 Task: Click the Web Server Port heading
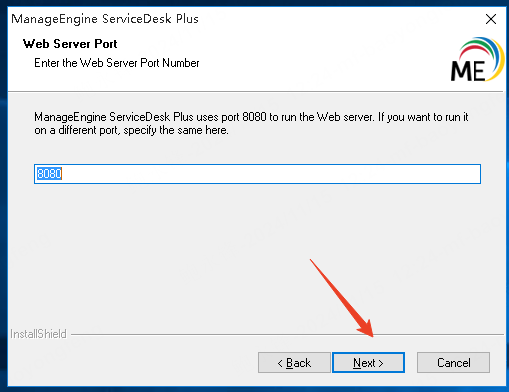70,44
